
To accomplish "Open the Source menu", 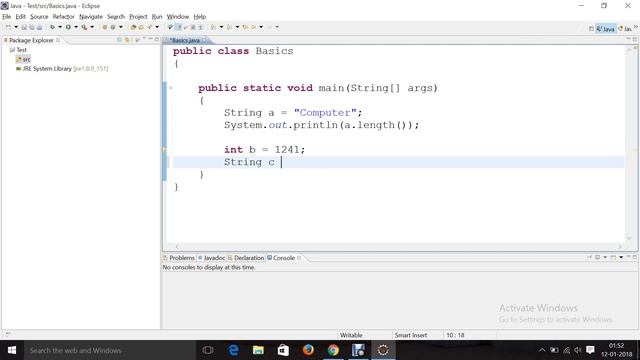I will (39, 17).
